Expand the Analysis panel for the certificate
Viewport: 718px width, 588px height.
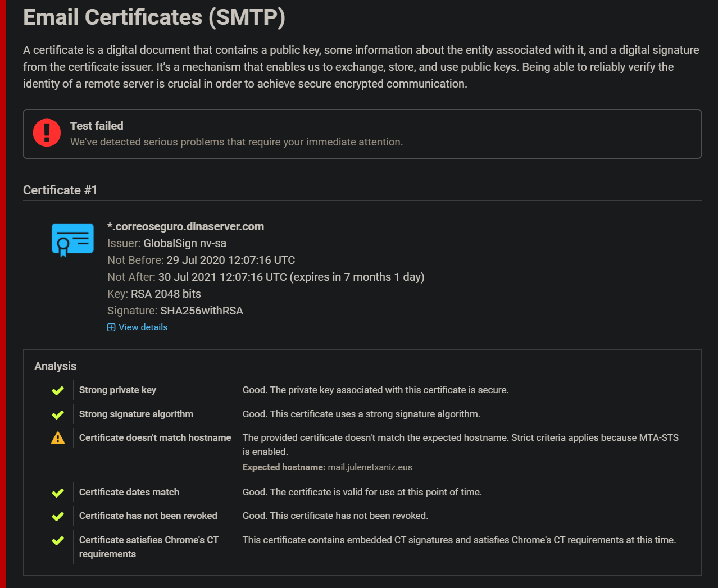[55, 366]
